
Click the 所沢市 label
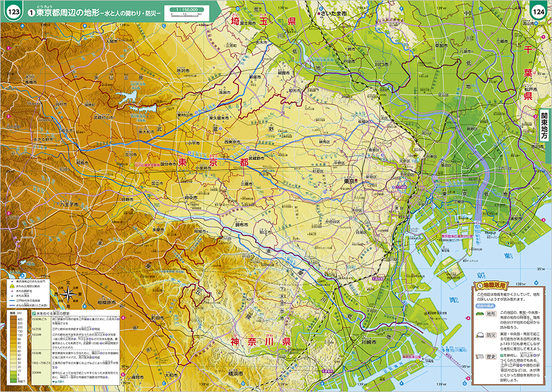coord(183,70)
